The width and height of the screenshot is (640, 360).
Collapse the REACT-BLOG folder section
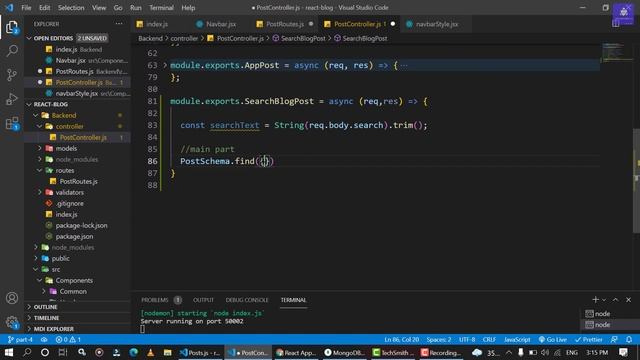[29, 104]
